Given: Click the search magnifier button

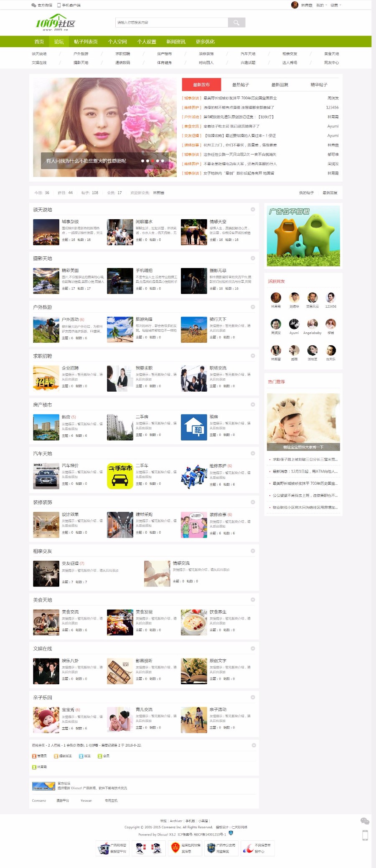Looking at the screenshot, I should (236, 23).
